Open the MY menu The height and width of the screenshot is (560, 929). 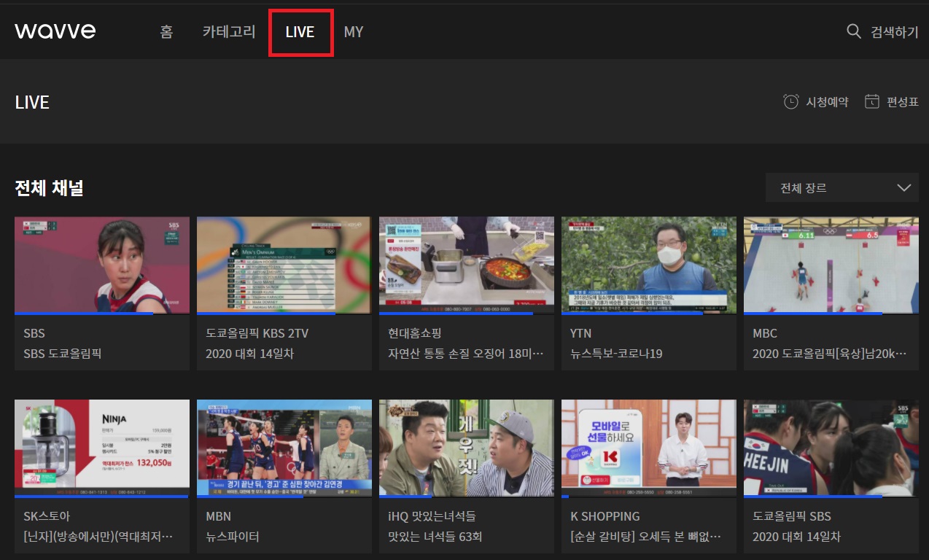pyautogui.click(x=354, y=32)
